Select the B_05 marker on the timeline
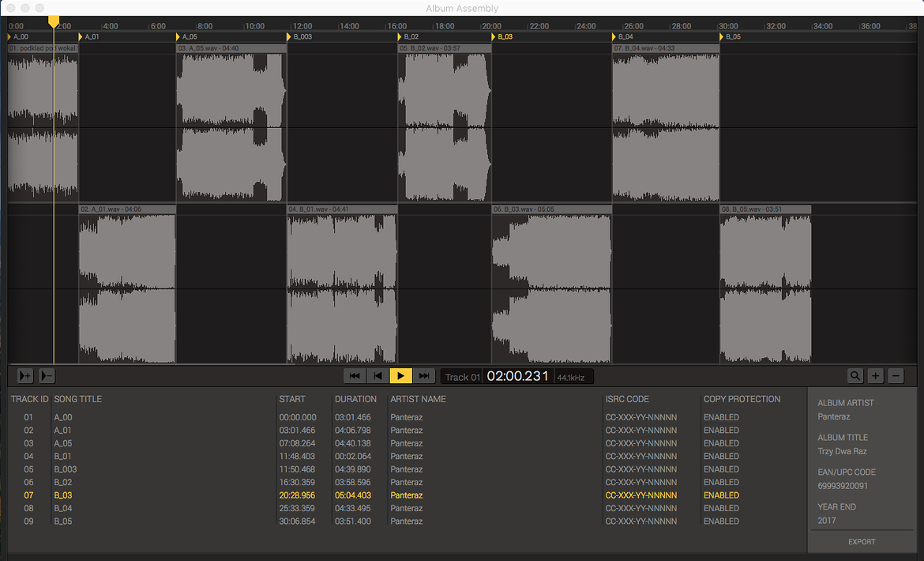Viewport: 924px width, 561px height. pyautogui.click(x=731, y=36)
